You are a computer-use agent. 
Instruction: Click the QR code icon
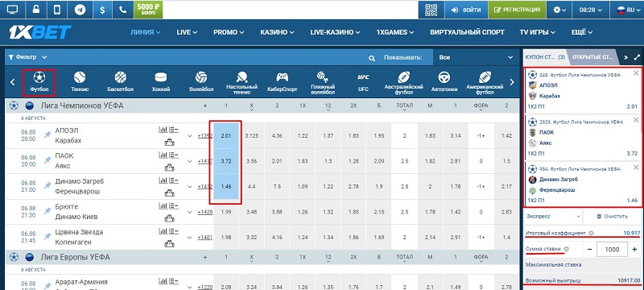click(x=431, y=10)
